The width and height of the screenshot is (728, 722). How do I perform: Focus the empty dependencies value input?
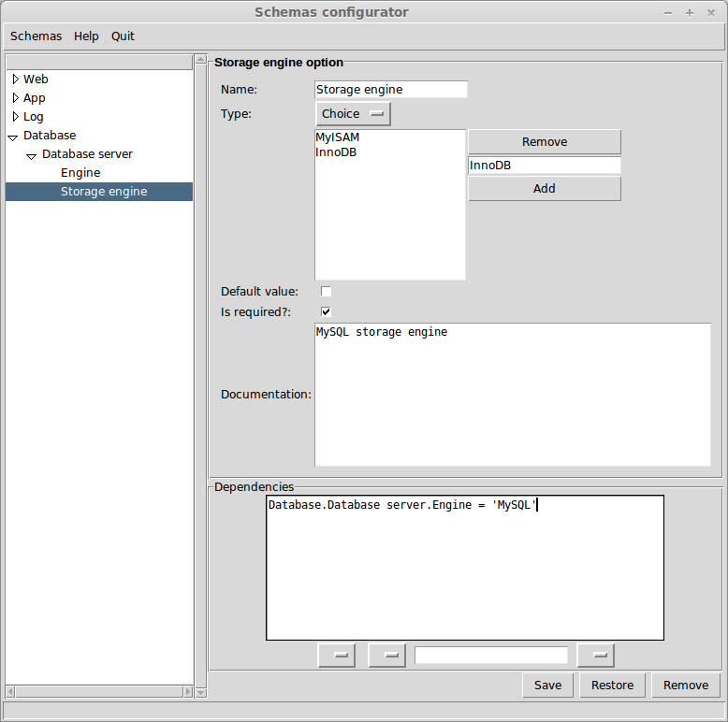(491, 656)
